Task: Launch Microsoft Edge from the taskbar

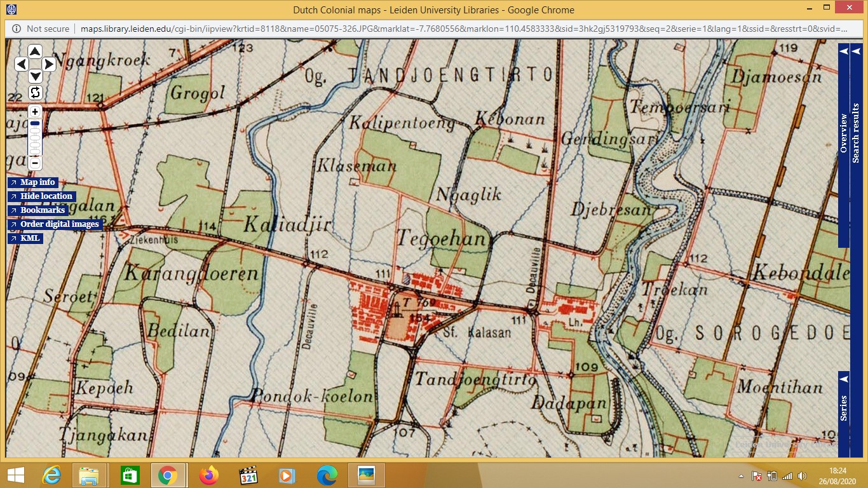Action: [327, 475]
